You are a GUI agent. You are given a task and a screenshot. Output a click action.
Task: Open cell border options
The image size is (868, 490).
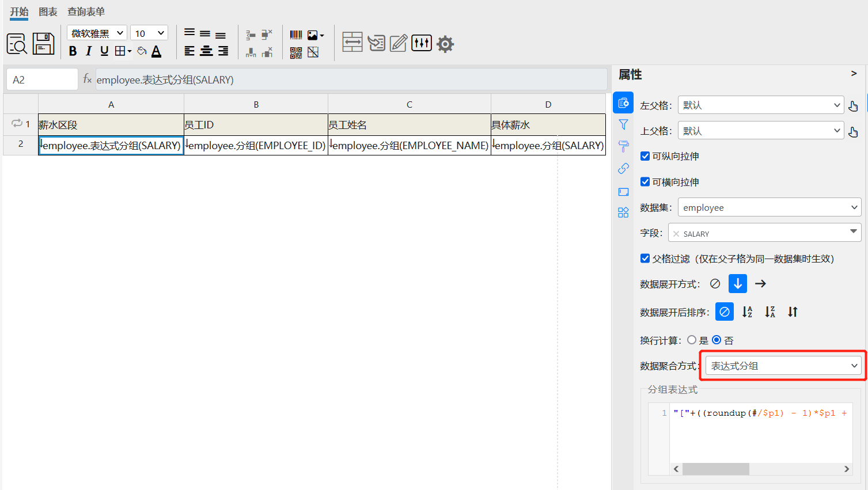[123, 51]
